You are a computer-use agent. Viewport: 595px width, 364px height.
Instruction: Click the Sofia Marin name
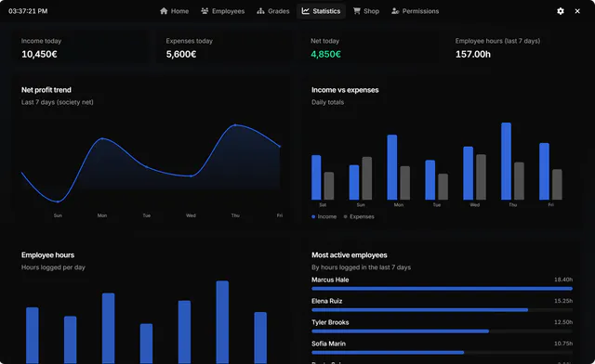(x=328, y=344)
